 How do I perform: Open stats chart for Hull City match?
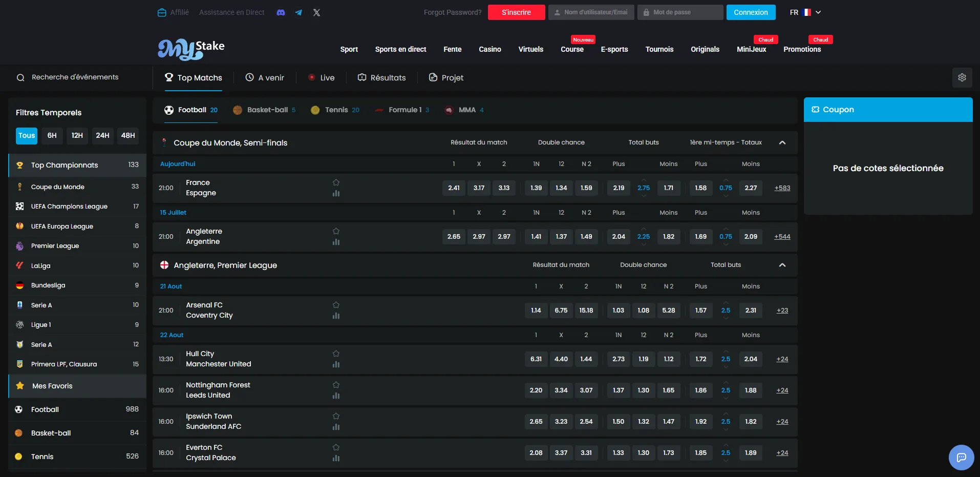pyautogui.click(x=336, y=364)
